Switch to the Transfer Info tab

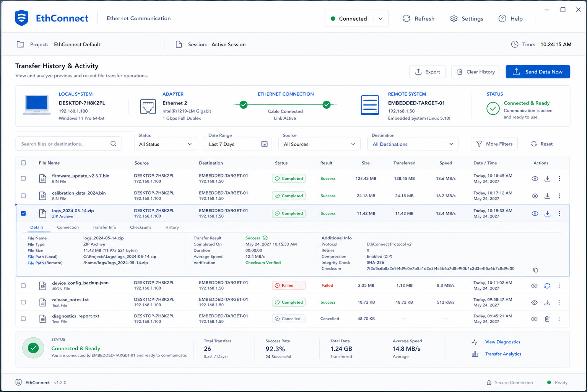click(x=104, y=227)
